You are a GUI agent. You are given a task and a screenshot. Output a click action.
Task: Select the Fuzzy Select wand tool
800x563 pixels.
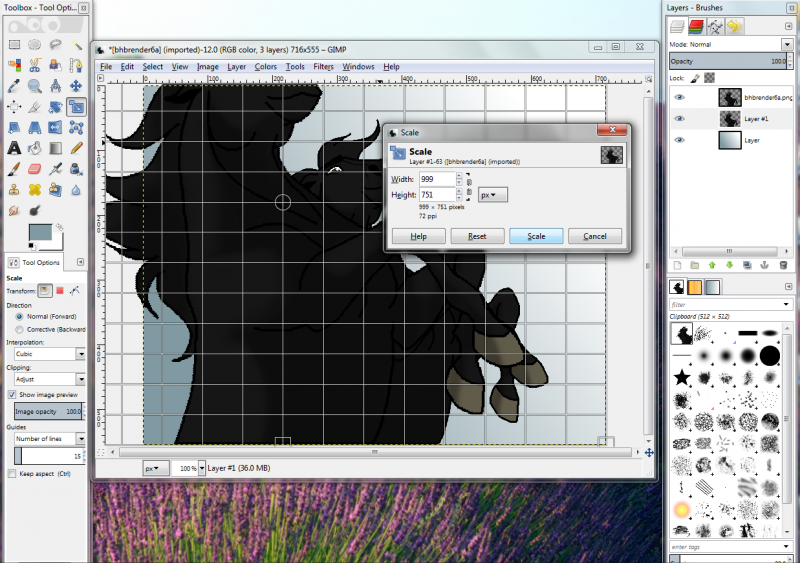[x=76, y=45]
